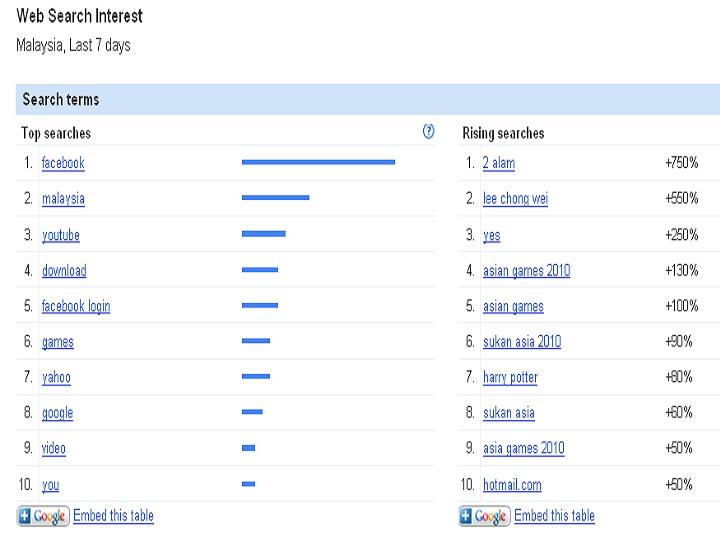Open the harry potter rising search
The height and width of the screenshot is (540, 720).
coord(510,377)
